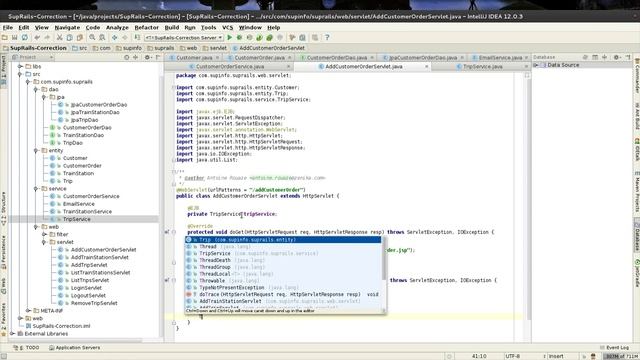Viewport: 640px width, 360px height.
Task: Click the Redo toolbar arrow
Action: (47, 38)
